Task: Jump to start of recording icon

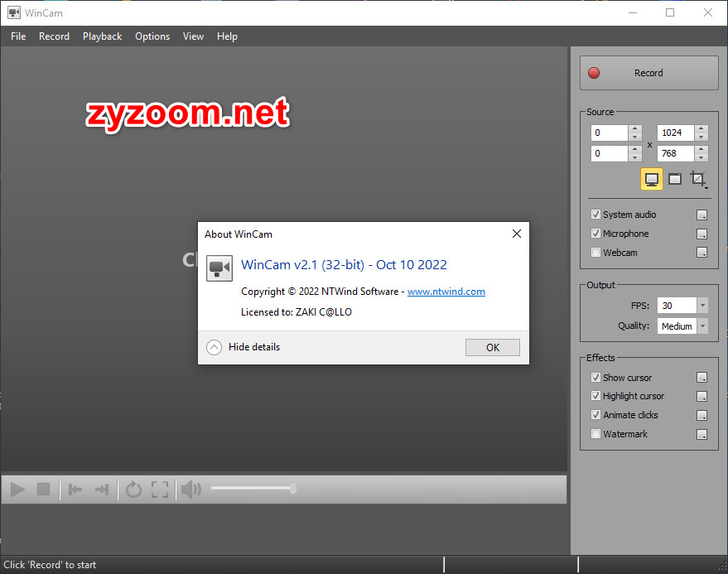Action: click(x=75, y=489)
